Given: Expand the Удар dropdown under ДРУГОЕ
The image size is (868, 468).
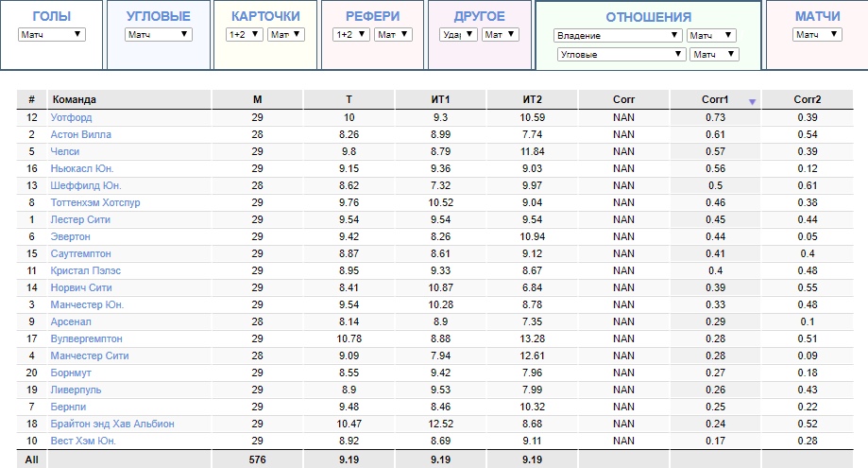Looking at the screenshot, I should (x=459, y=35).
